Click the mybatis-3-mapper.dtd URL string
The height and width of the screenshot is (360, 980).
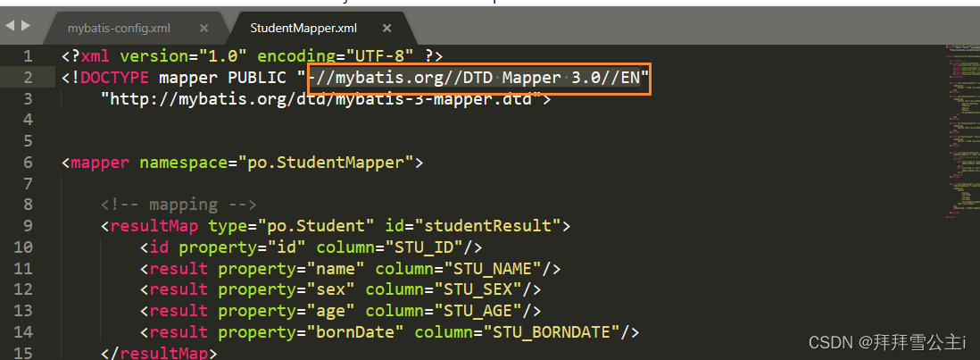(x=320, y=99)
